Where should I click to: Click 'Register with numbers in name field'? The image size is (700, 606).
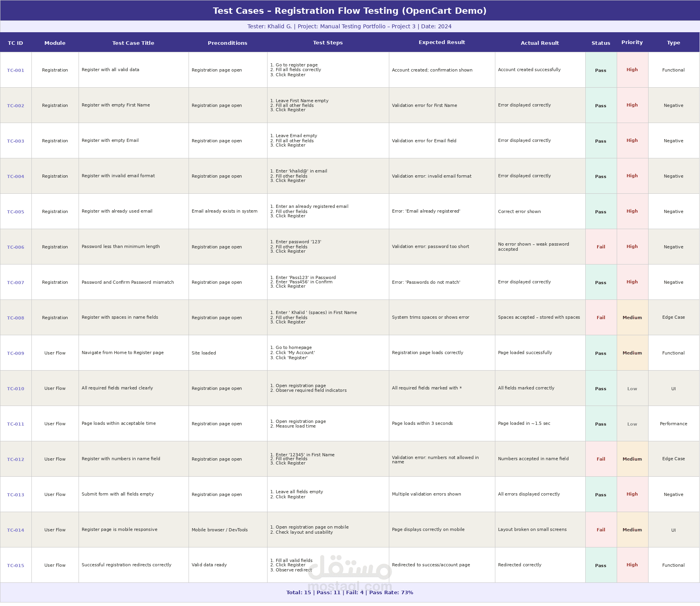[121, 459]
